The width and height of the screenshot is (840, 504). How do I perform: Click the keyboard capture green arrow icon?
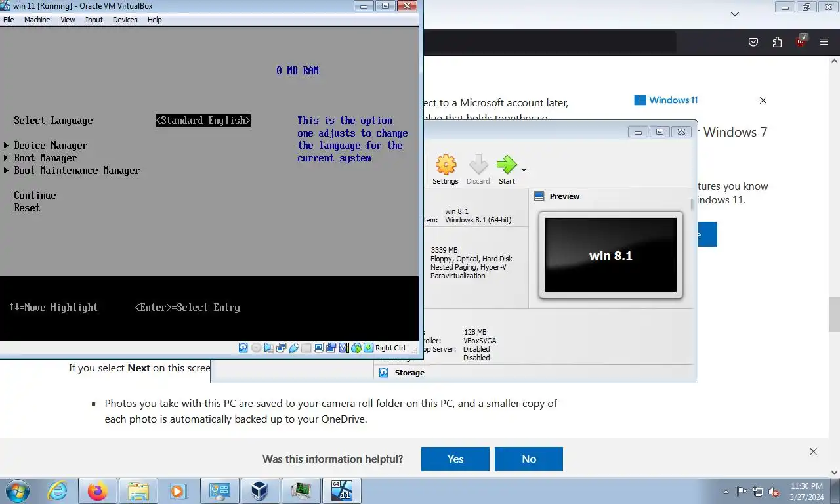coord(369,348)
